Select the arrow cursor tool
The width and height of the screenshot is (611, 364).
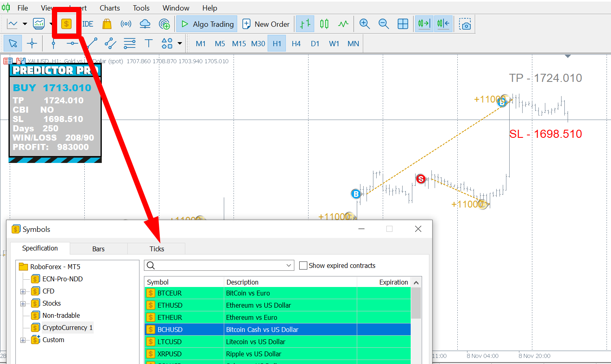click(13, 43)
